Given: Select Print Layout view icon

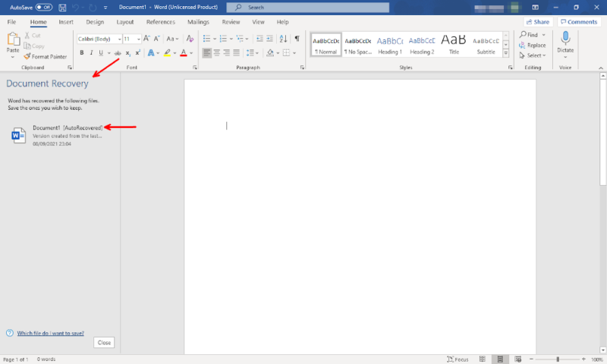Looking at the screenshot, I should [x=500, y=359].
